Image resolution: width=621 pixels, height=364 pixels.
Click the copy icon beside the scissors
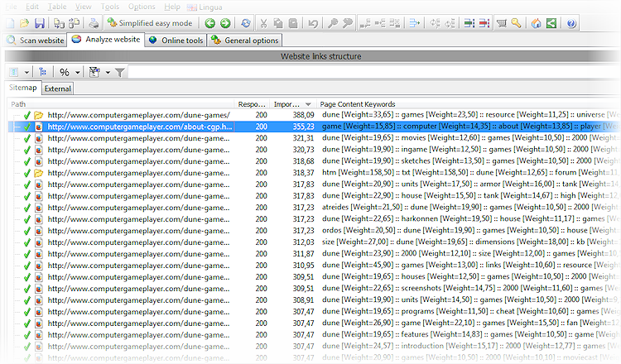coord(278,23)
